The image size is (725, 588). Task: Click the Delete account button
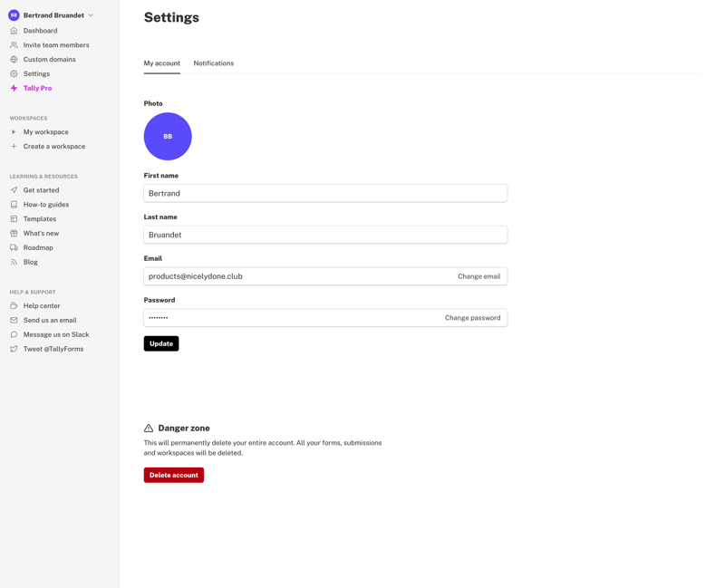coord(173,474)
